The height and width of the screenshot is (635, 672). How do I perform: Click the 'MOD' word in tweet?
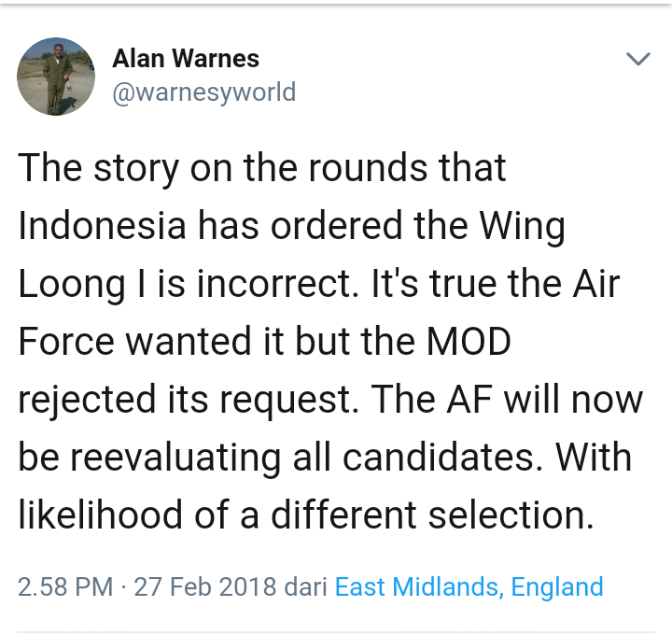pyautogui.click(x=469, y=341)
